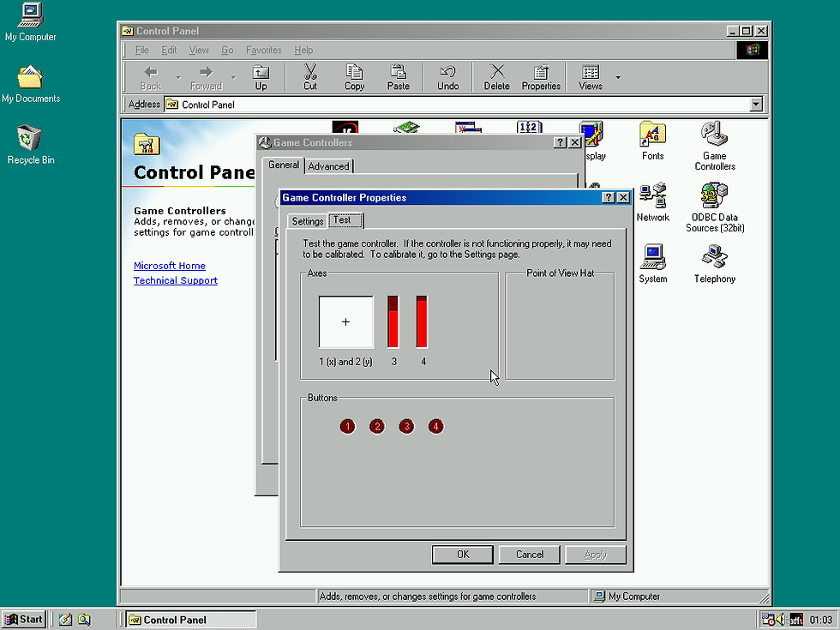The height and width of the screenshot is (630, 840).
Task: Click the Undo toolbar icon
Action: click(447, 78)
